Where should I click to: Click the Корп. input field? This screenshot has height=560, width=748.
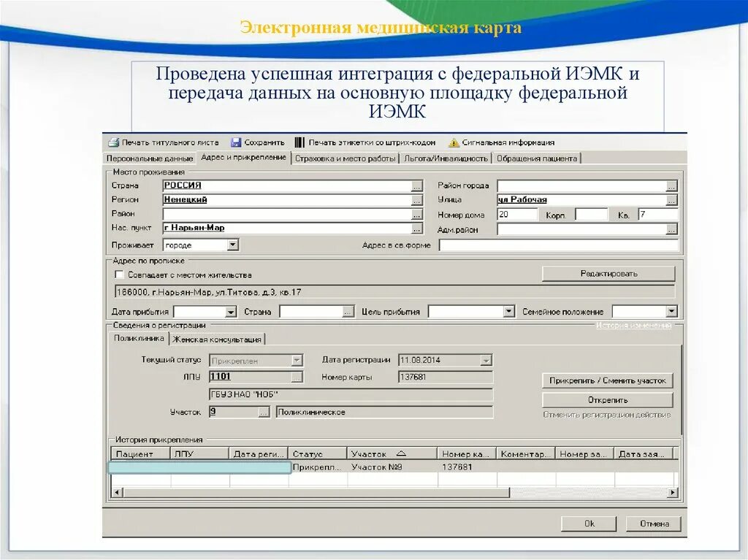pos(592,215)
